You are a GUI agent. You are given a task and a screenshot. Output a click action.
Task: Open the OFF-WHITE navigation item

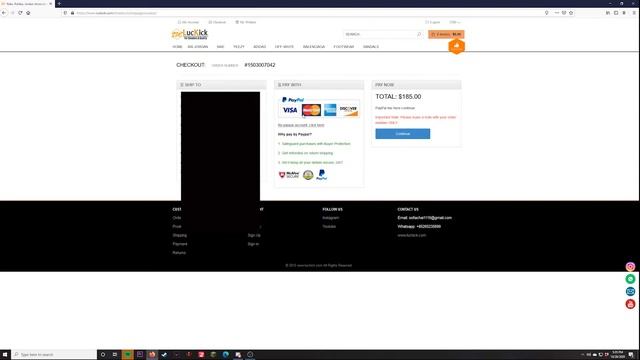284,47
